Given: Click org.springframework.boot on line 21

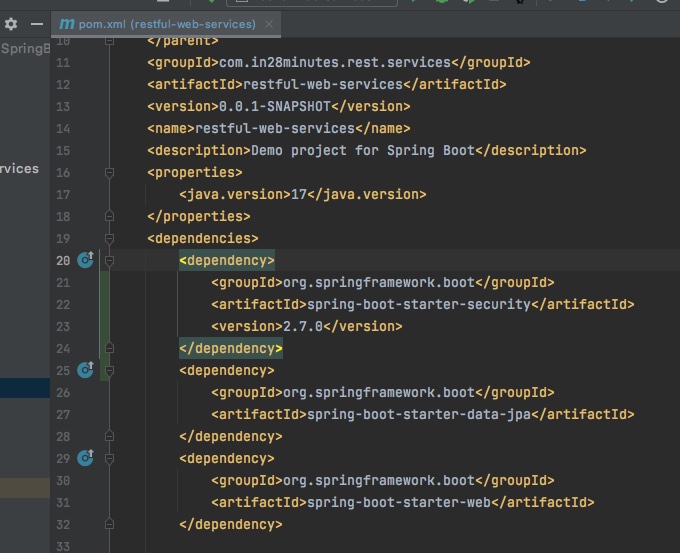Looking at the screenshot, I should pos(379,282).
